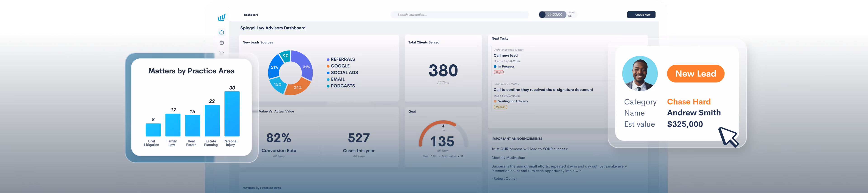
Task: Click the Spiegel Law Advisors Dashboard title
Action: tap(273, 28)
